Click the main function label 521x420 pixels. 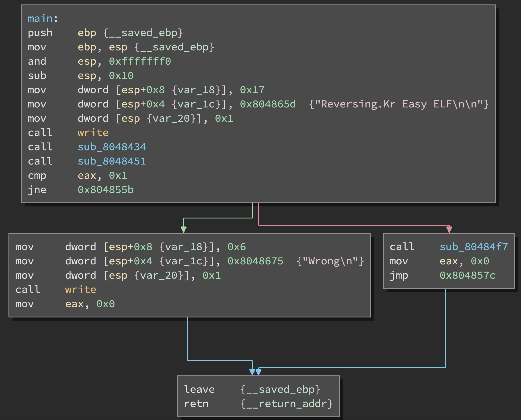(40, 19)
